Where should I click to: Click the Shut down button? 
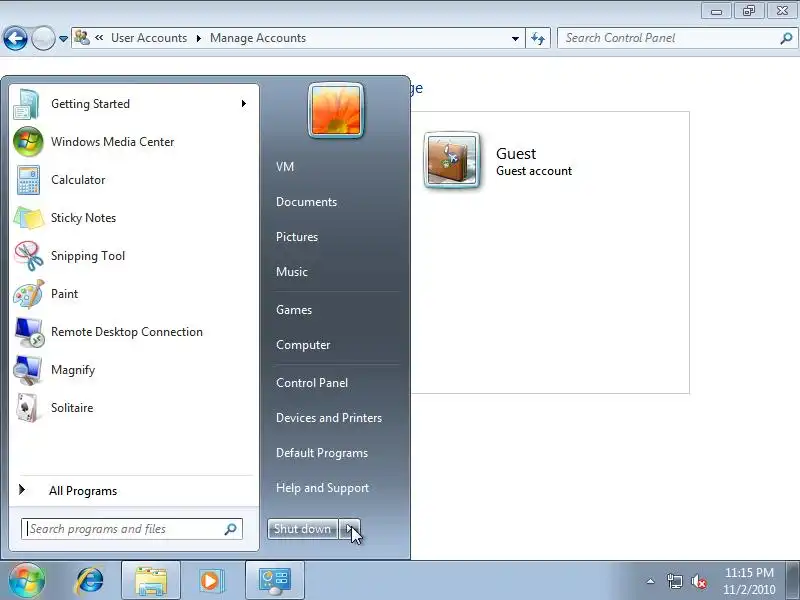point(303,529)
